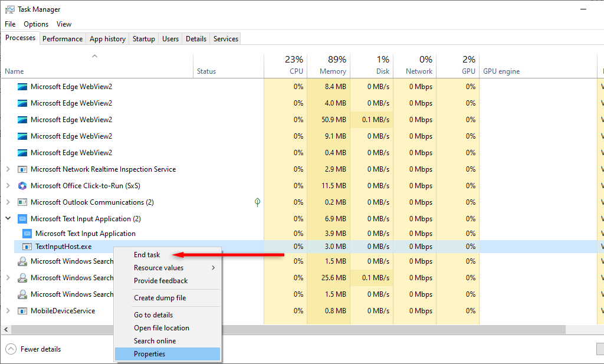Expand the Microsoft Office Click-to-Run process
This screenshot has width=604, height=364.
point(8,186)
